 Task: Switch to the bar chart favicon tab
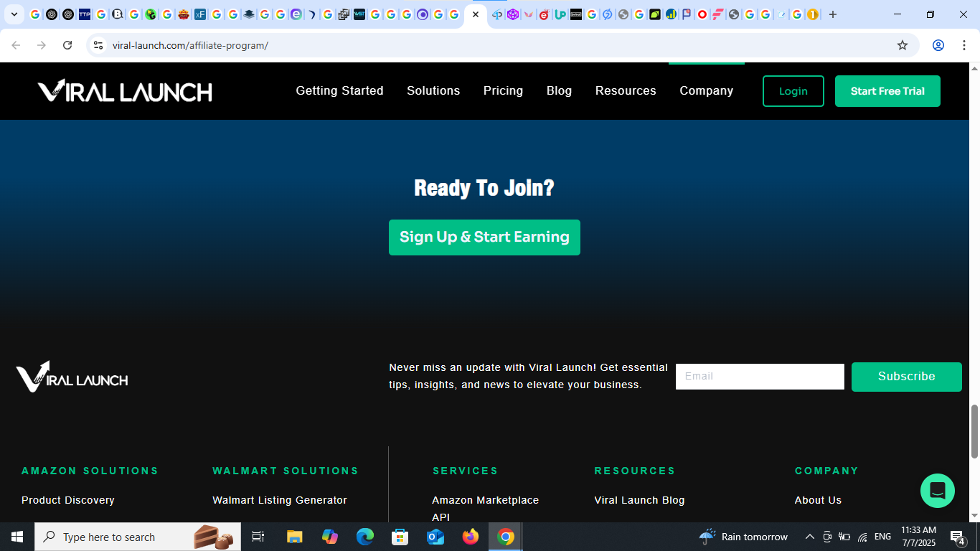click(x=671, y=14)
